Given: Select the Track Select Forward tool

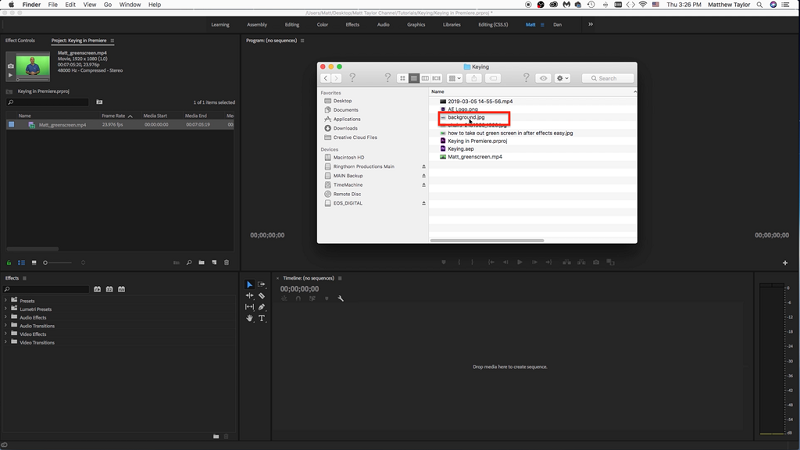Looking at the screenshot, I should click(x=262, y=284).
